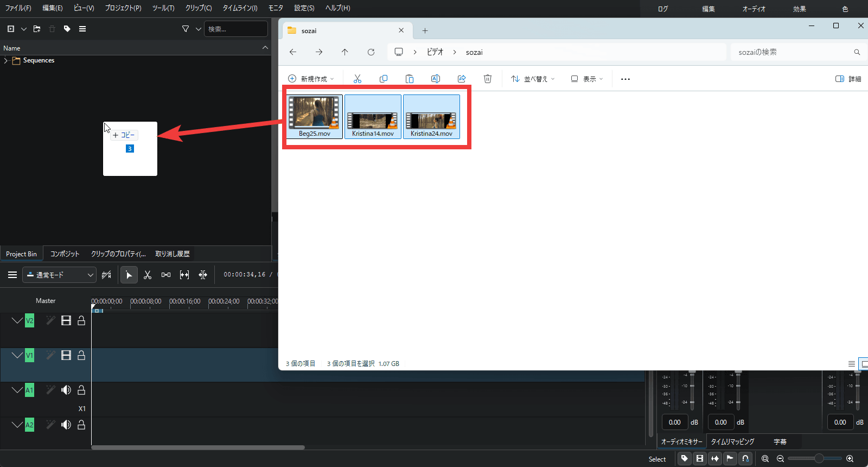Collapse track V1 with its chevron
Viewport: 868px width, 467px height.
click(x=17, y=355)
